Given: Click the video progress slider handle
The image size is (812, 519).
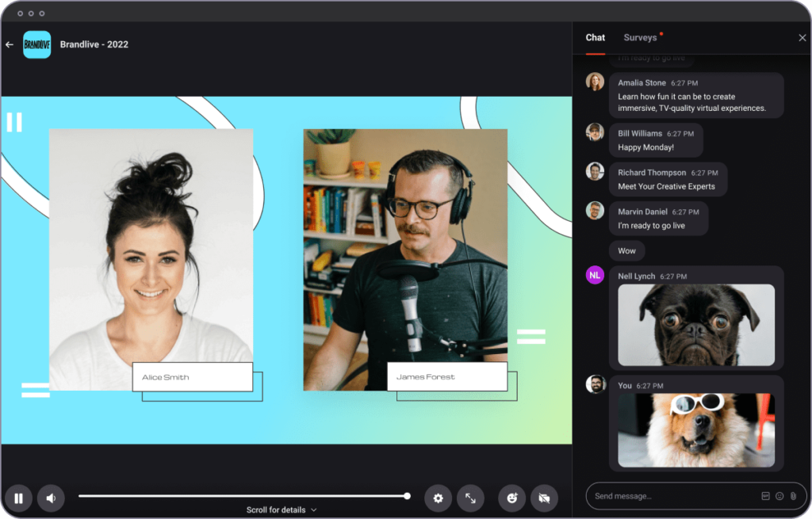Looking at the screenshot, I should (x=407, y=496).
